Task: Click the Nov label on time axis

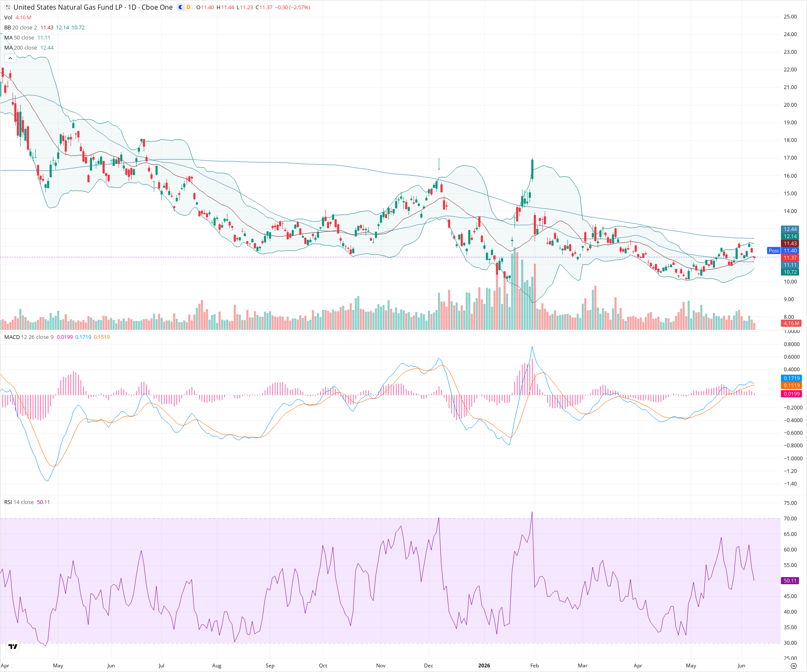Action: 381,665
